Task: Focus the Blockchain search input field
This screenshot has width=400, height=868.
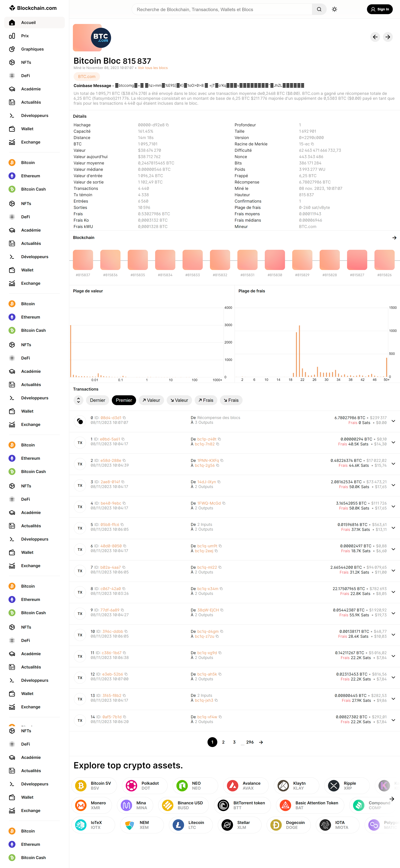Action: click(x=222, y=9)
